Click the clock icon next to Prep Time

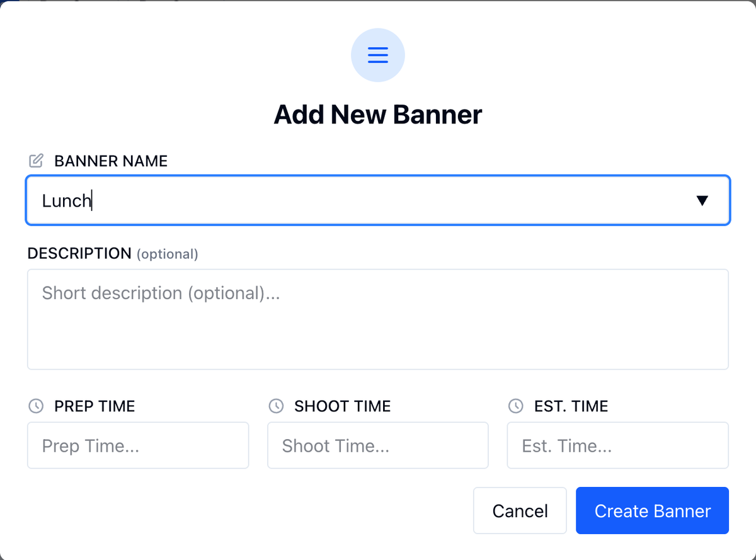[37, 406]
